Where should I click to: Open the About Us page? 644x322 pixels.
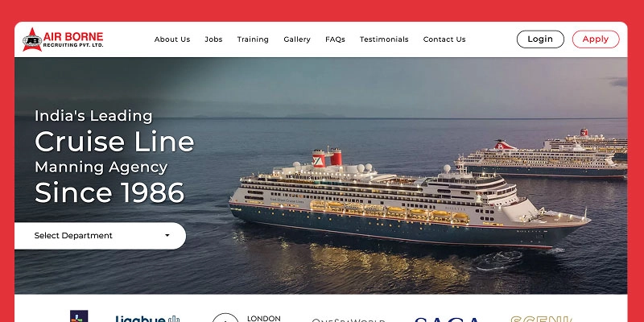(x=172, y=39)
